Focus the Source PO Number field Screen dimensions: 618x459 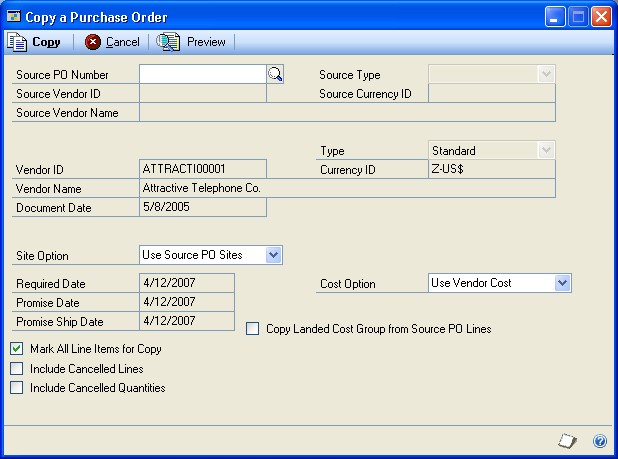click(x=203, y=74)
